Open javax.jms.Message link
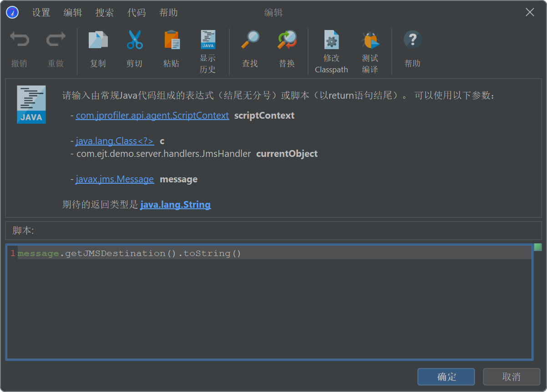The width and height of the screenshot is (547, 392). 115,179
